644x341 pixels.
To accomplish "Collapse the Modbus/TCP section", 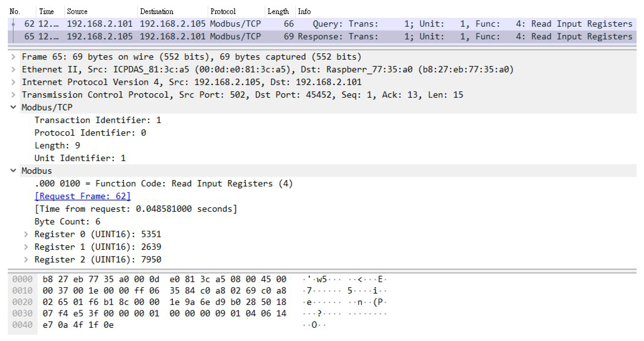I will point(13,108).
